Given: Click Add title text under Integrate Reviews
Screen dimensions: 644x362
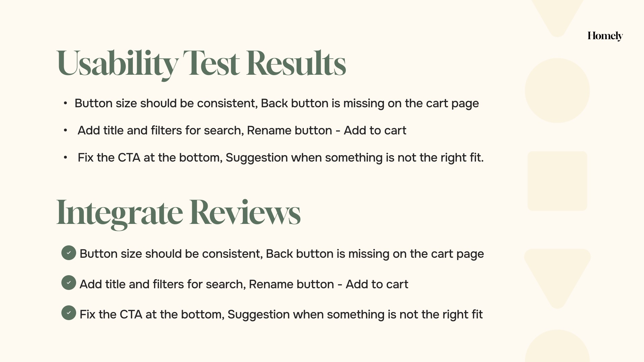Looking at the screenshot, I should pos(244,284).
